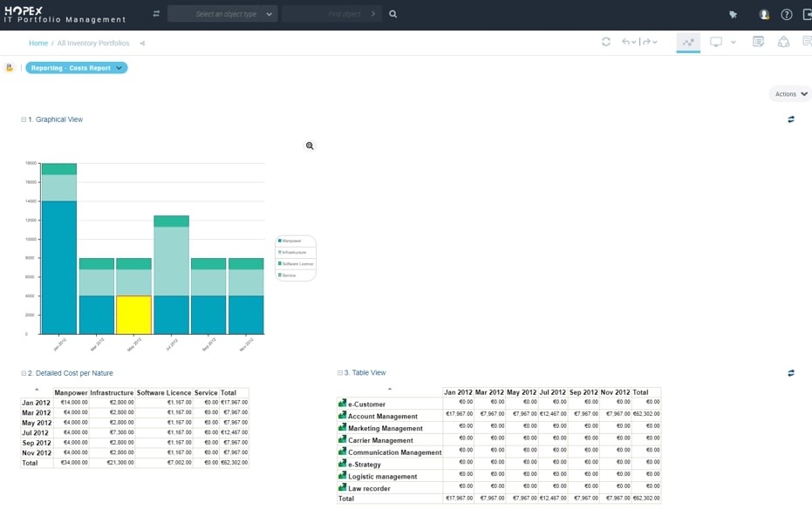Go to the Home breadcrumb link
812x523 pixels.
coord(38,43)
